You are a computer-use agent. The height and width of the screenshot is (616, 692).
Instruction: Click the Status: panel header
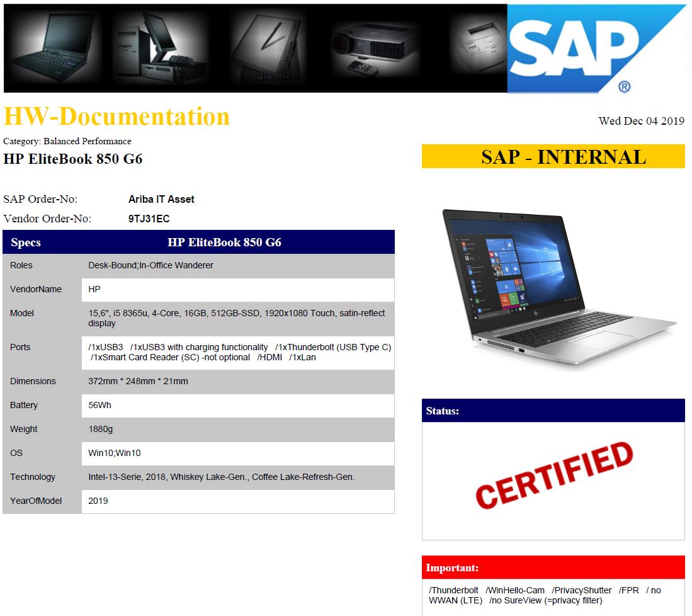[x=553, y=411]
